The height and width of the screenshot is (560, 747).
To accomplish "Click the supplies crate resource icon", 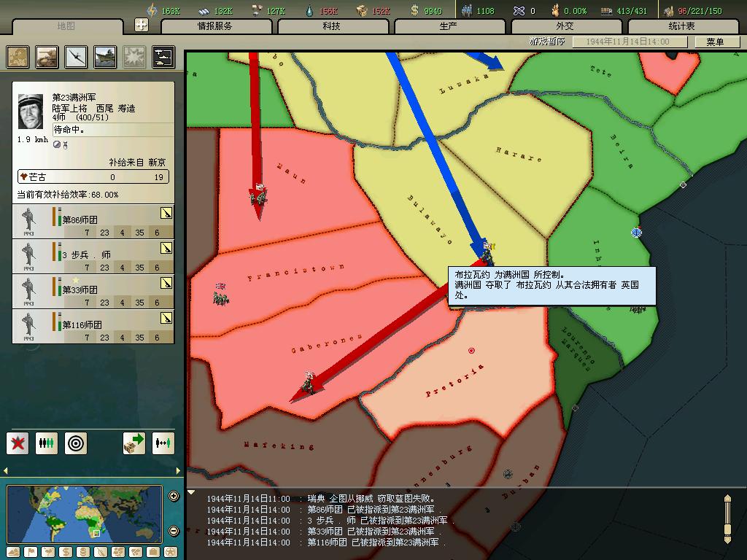I will pos(362,10).
